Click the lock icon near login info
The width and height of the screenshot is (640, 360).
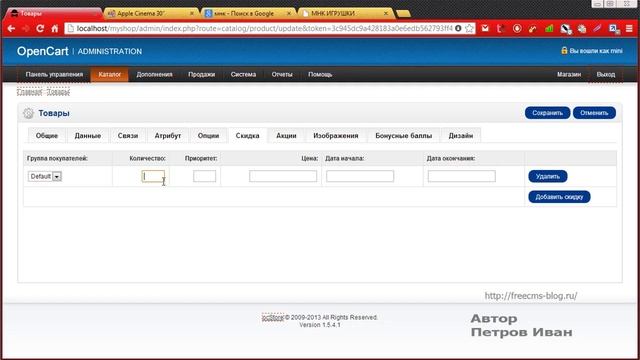pos(564,51)
